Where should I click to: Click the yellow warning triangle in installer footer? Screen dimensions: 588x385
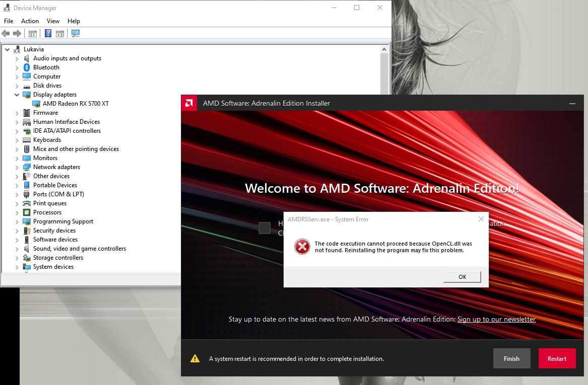[x=195, y=358]
